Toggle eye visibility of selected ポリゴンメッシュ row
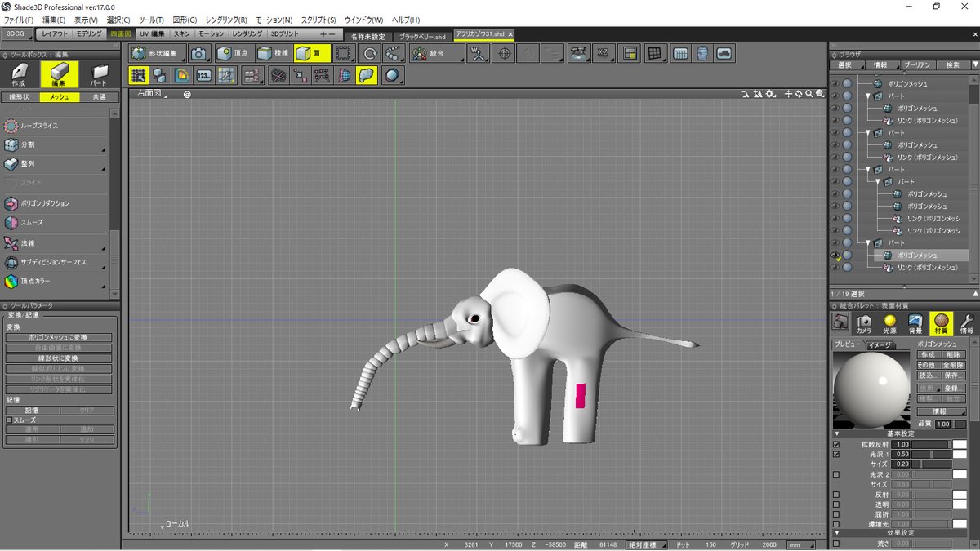This screenshot has height=551, width=980. (x=835, y=256)
